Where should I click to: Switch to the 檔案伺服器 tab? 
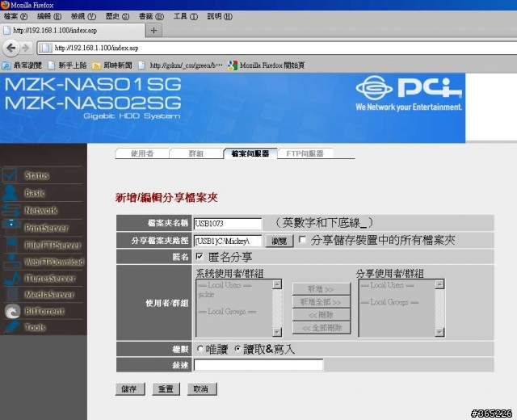[x=250, y=153]
